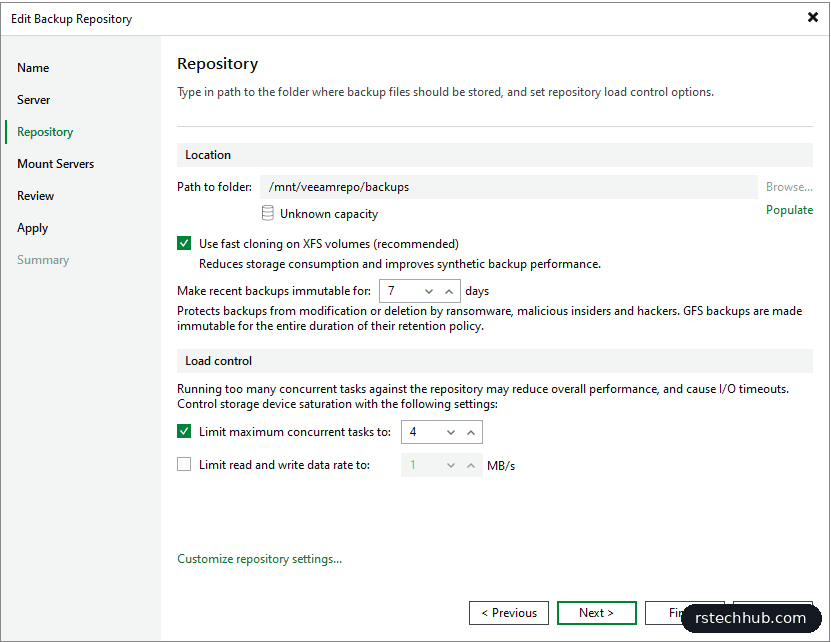Image resolution: width=831 pixels, height=642 pixels.
Task: Select the Repository step in sidebar
Action: [x=45, y=132]
